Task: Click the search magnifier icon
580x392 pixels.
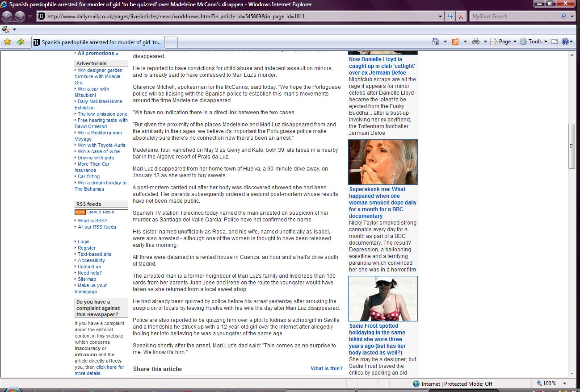Action: pos(563,17)
